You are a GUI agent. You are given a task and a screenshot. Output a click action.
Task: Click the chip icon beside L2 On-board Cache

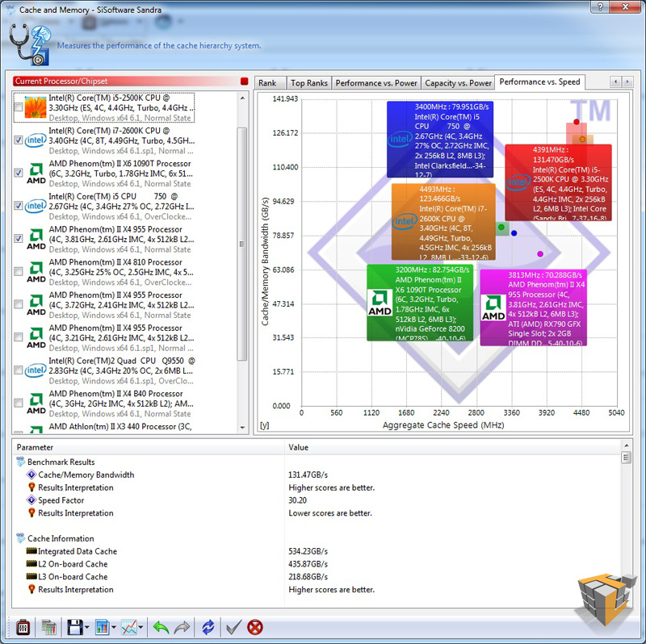pyautogui.click(x=31, y=563)
